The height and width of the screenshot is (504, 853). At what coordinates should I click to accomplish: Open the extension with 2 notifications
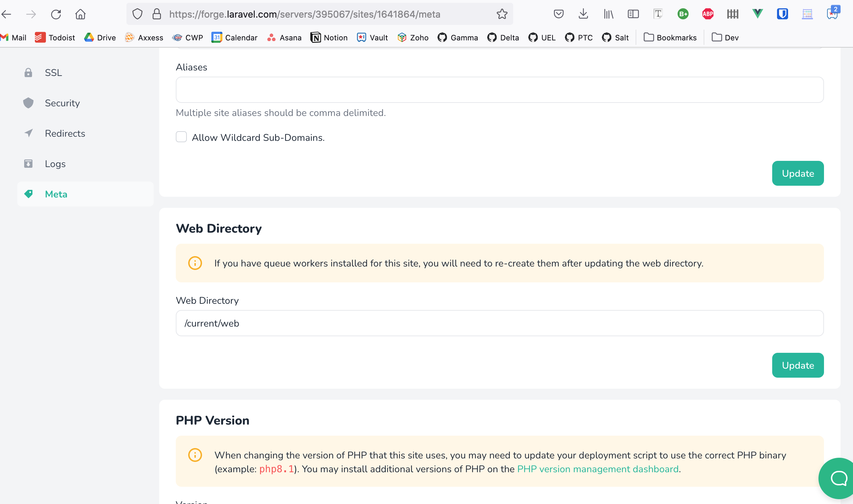[833, 14]
